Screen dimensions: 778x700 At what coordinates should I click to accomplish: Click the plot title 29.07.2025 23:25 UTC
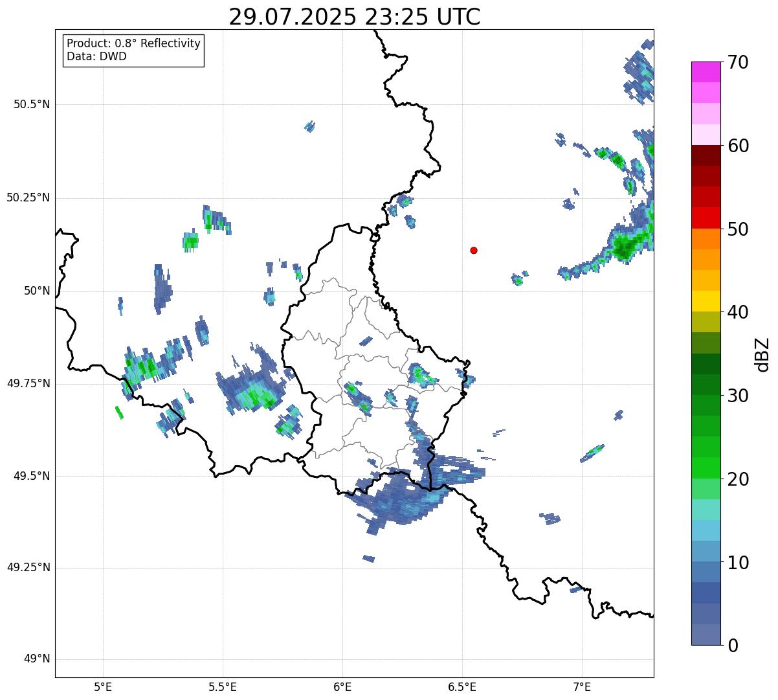tap(355, 17)
